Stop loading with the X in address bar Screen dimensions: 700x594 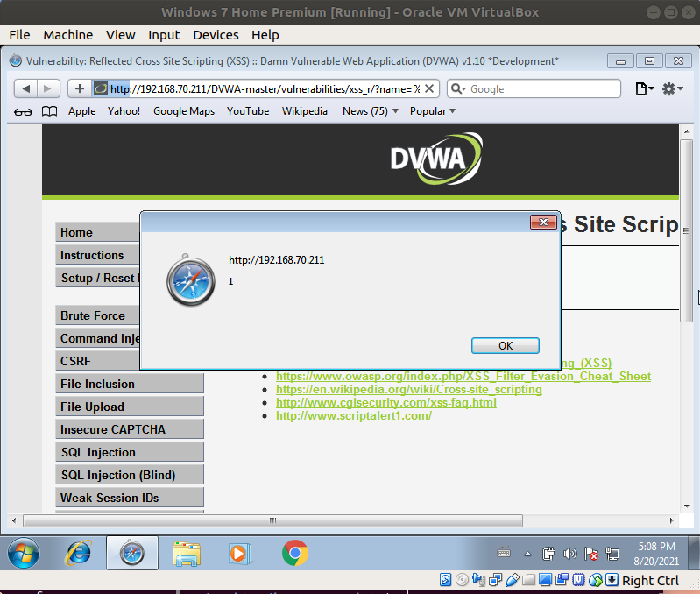pyautogui.click(x=429, y=88)
